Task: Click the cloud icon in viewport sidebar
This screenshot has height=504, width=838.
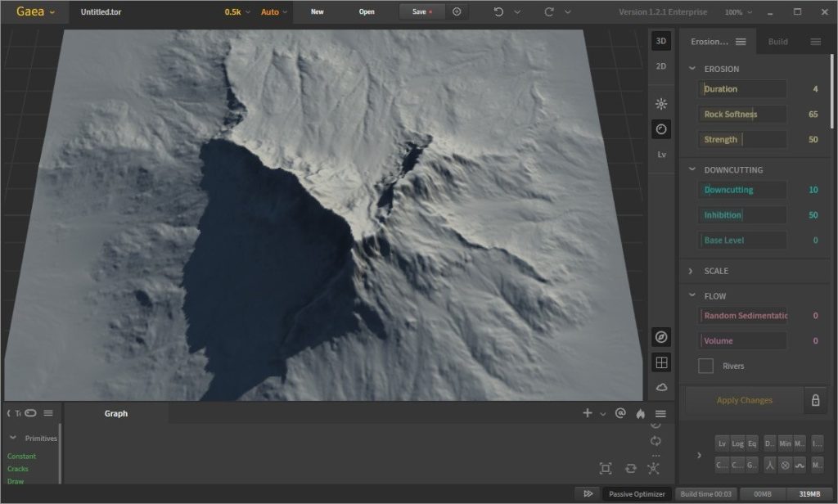Action: tap(661, 387)
